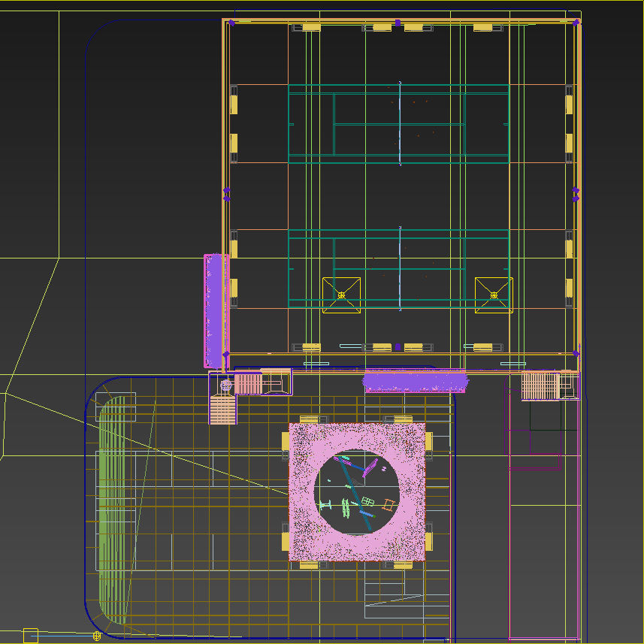
Task: Click the right yellow crossed-square light object
Action: pyautogui.click(x=494, y=295)
